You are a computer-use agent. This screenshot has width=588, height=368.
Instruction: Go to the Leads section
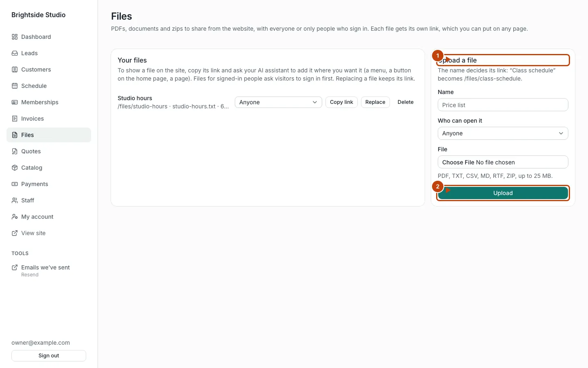(x=49, y=53)
